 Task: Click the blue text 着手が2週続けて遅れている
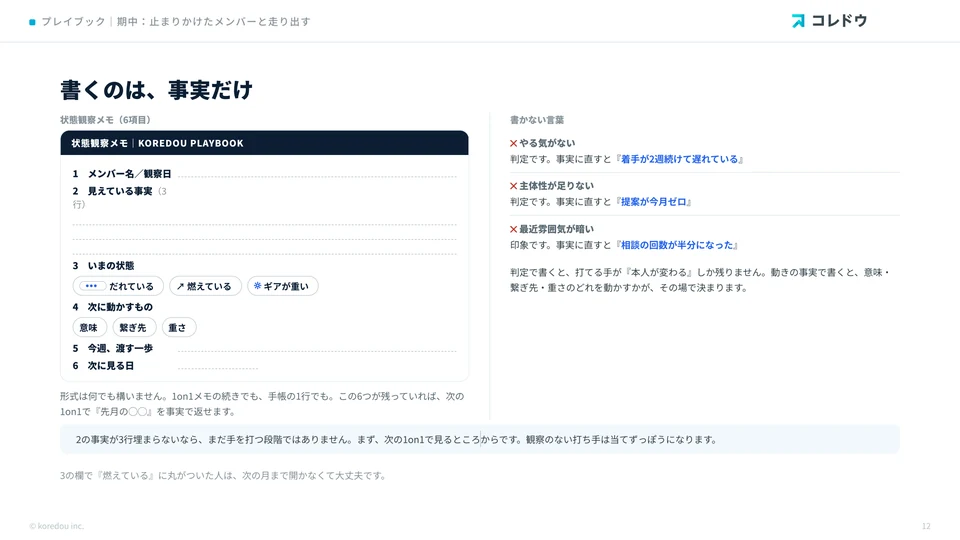point(679,159)
